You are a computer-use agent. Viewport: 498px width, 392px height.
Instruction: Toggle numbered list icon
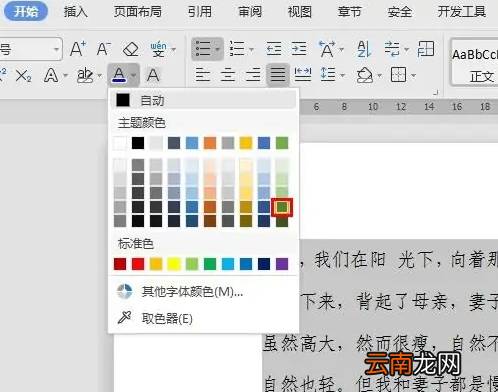(237, 49)
